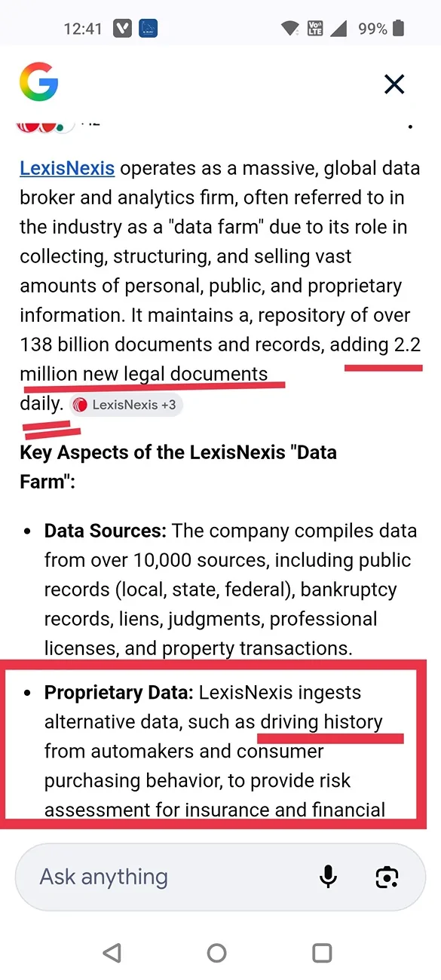
Task: Tap the Key Aspects "Data Farm" heading
Action: pyautogui.click(x=178, y=467)
